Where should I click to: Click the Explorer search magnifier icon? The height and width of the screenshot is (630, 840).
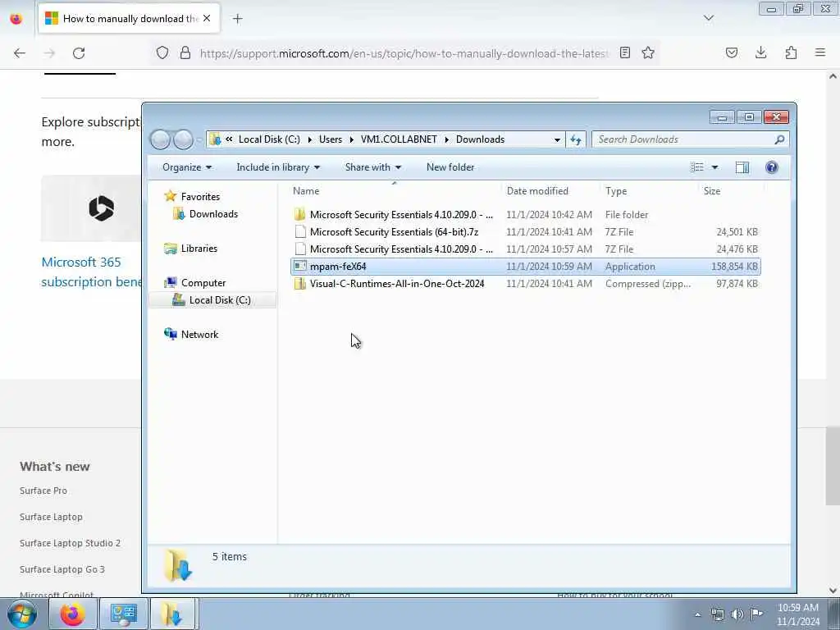pos(779,139)
